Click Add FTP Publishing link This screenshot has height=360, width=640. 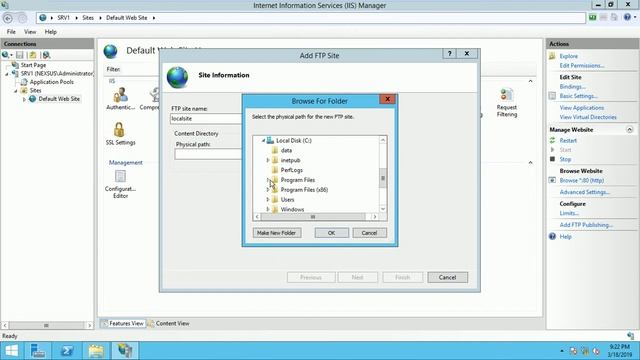click(x=586, y=225)
